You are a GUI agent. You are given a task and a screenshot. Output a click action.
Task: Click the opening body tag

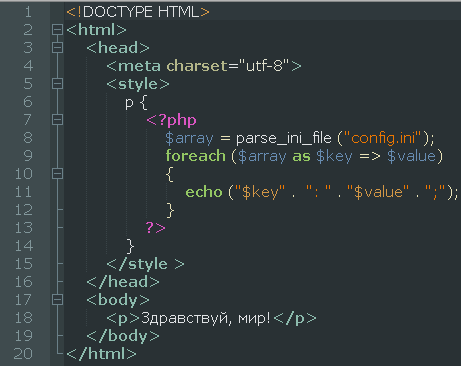pyautogui.click(x=118, y=300)
